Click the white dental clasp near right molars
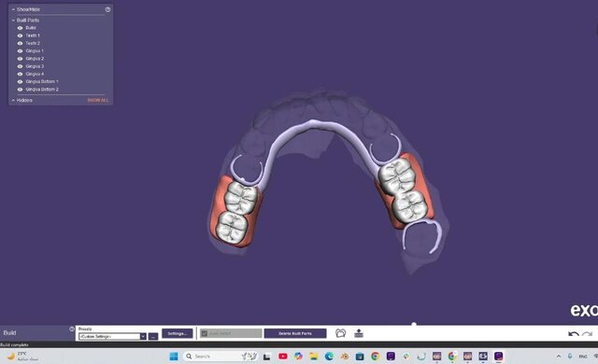This screenshot has height=364, width=598. click(x=423, y=237)
